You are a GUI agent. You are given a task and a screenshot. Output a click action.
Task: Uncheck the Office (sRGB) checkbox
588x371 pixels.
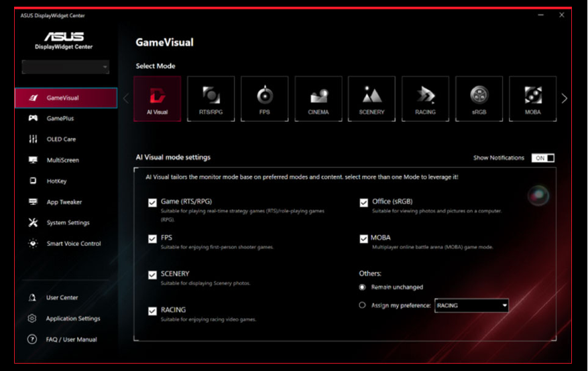click(364, 202)
